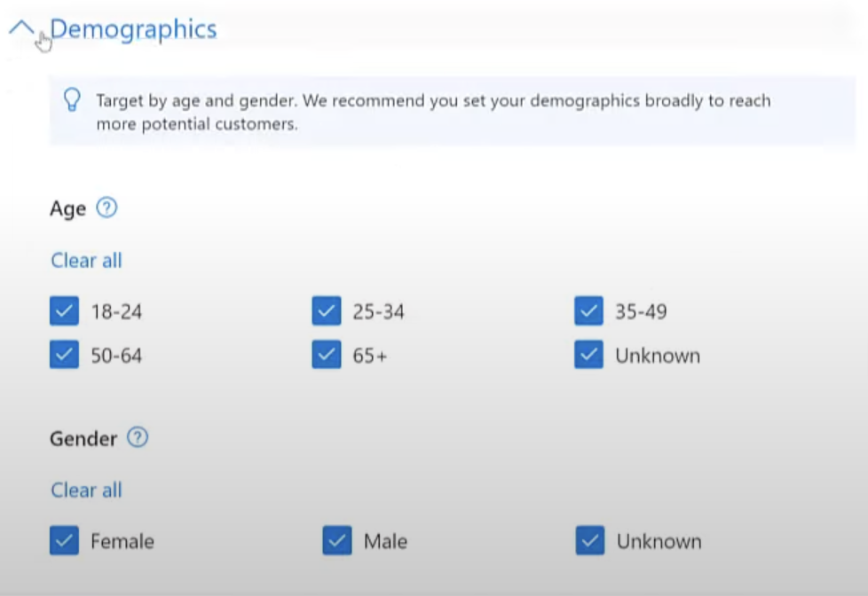Click the lightbulb tip icon
Viewport: 868px width, 596px height.
[x=72, y=100]
